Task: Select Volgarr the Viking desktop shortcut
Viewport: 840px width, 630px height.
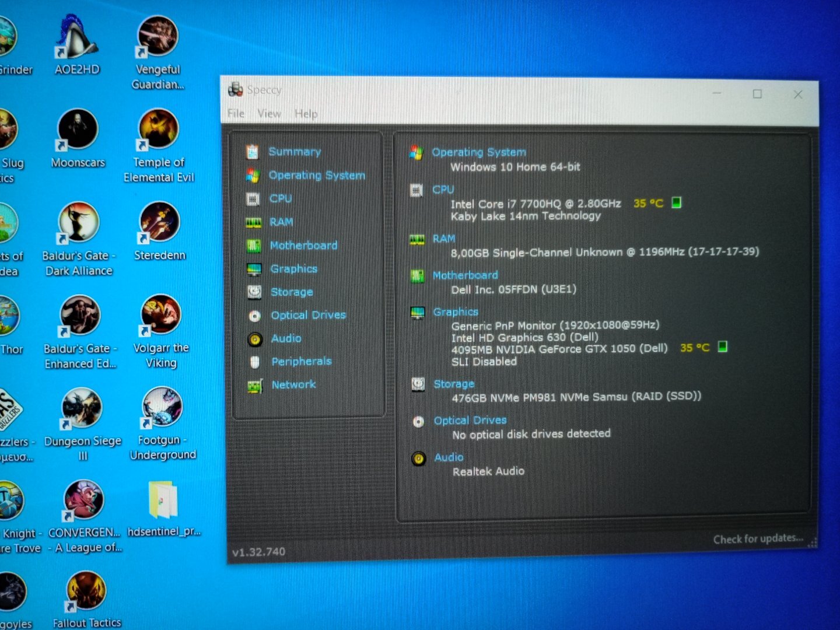Action: pyautogui.click(x=161, y=332)
